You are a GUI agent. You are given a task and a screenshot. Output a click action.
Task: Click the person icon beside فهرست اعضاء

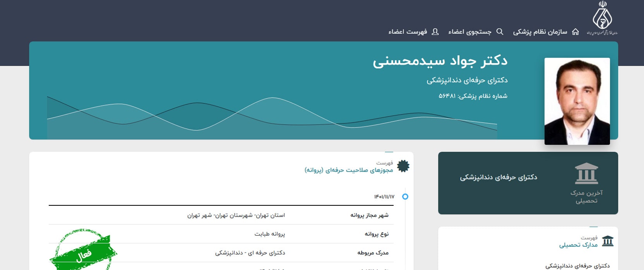435,32
